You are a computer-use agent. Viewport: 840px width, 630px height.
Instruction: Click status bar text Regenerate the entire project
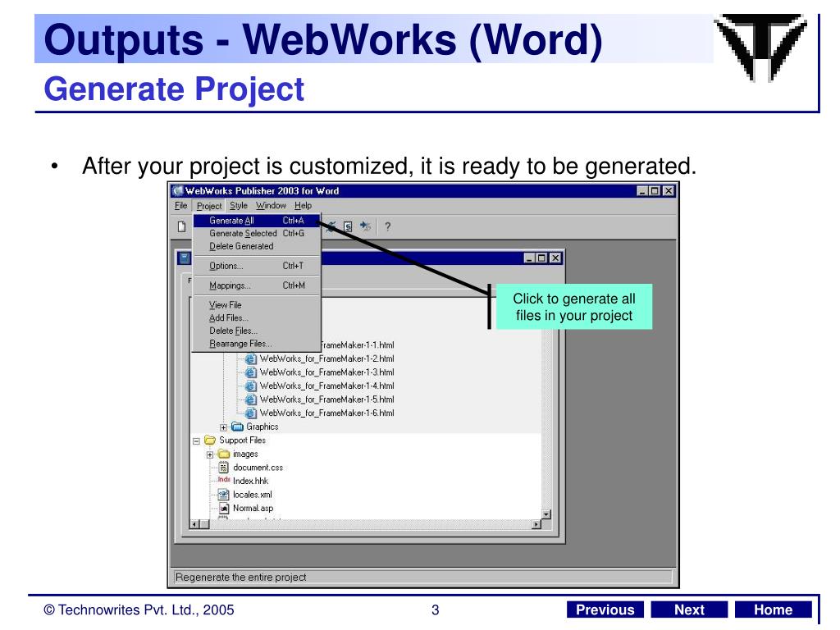pos(240,577)
